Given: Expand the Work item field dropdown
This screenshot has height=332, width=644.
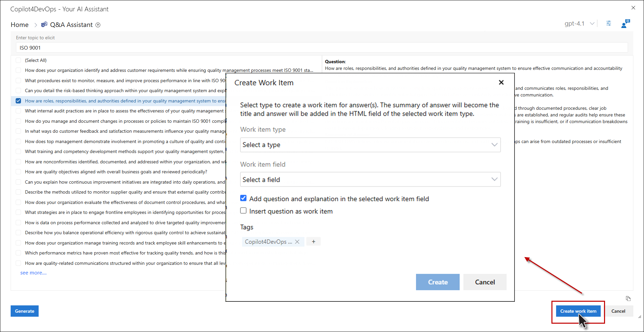Looking at the screenshot, I should (x=370, y=180).
